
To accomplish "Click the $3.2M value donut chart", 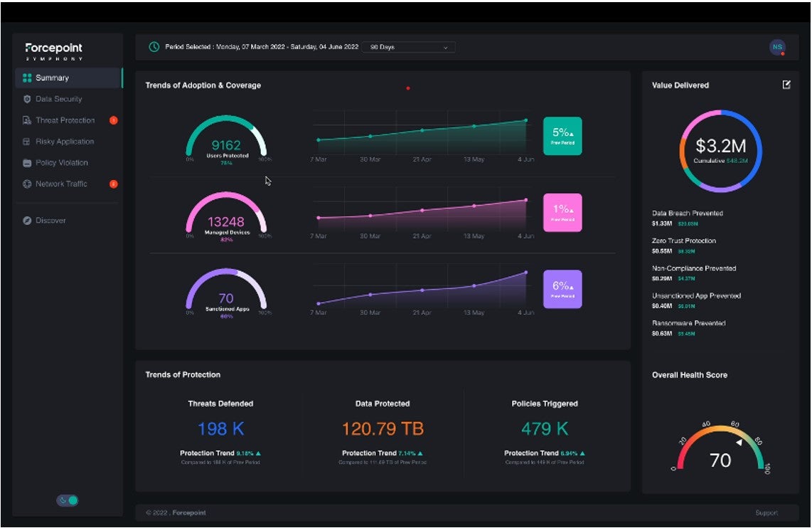I will tap(720, 151).
